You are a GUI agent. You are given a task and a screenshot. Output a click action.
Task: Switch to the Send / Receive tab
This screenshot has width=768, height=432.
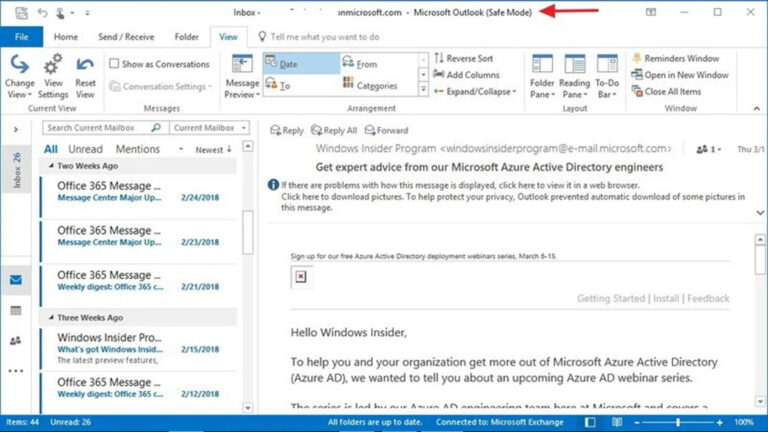(x=126, y=37)
